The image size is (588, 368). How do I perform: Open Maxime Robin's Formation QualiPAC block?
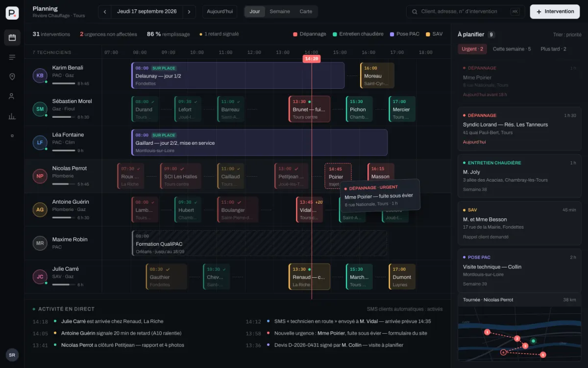click(x=259, y=243)
